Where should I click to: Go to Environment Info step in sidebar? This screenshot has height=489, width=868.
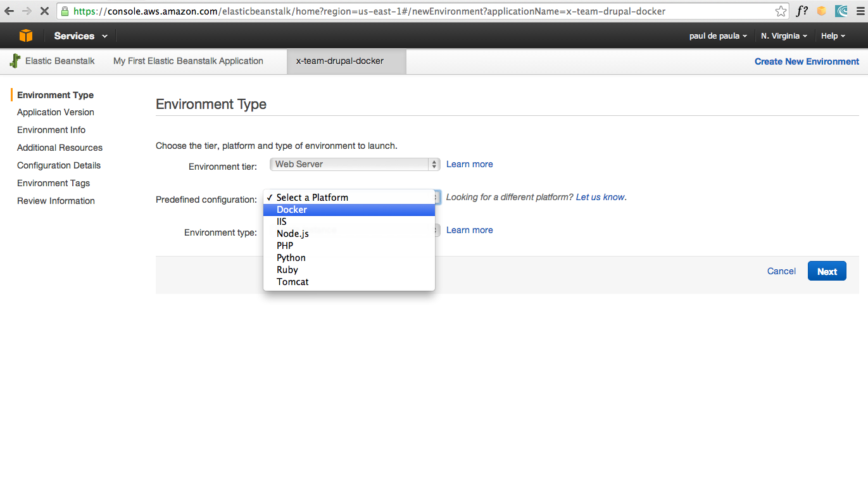click(51, 130)
